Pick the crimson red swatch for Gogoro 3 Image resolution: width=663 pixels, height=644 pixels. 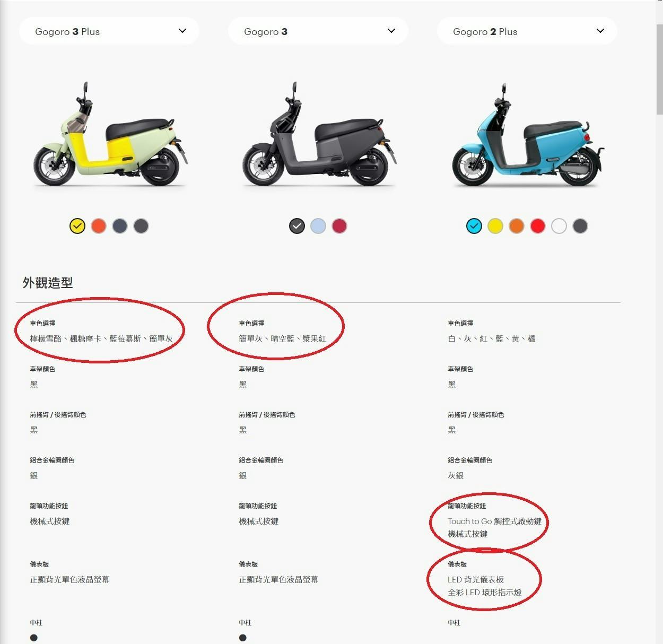click(x=339, y=226)
